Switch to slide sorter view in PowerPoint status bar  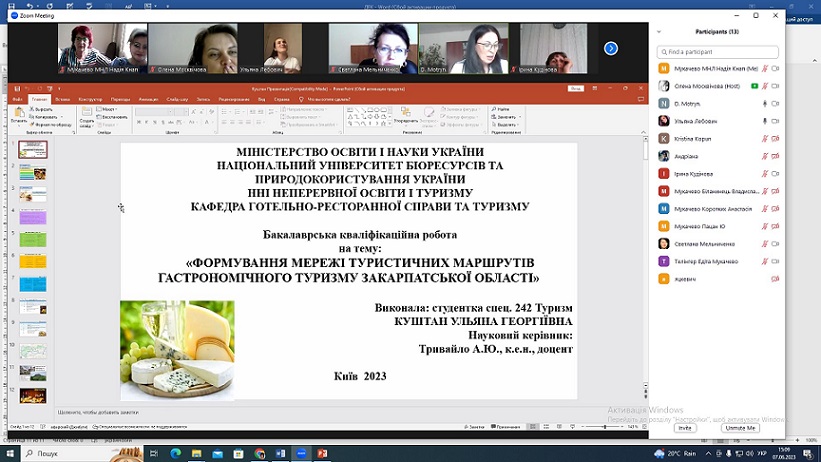pyautogui.click(x=546, y=427)
